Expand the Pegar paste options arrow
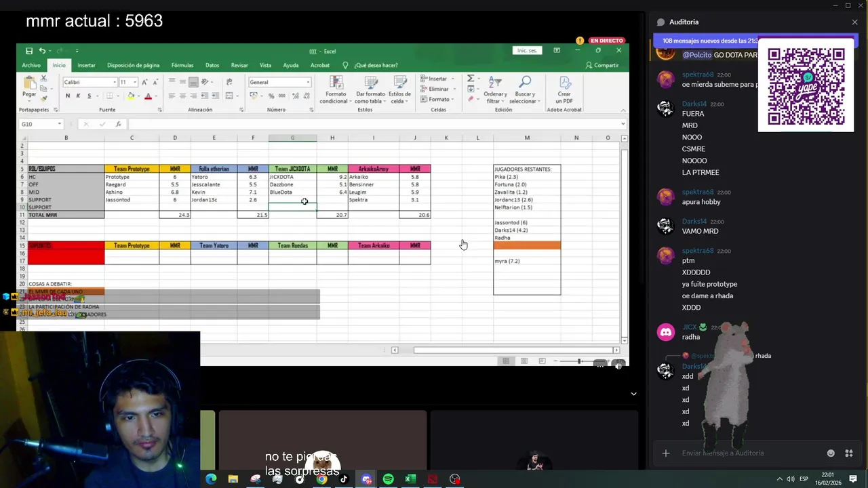This screenshot has width=868, height=488. tap(29, 100)
